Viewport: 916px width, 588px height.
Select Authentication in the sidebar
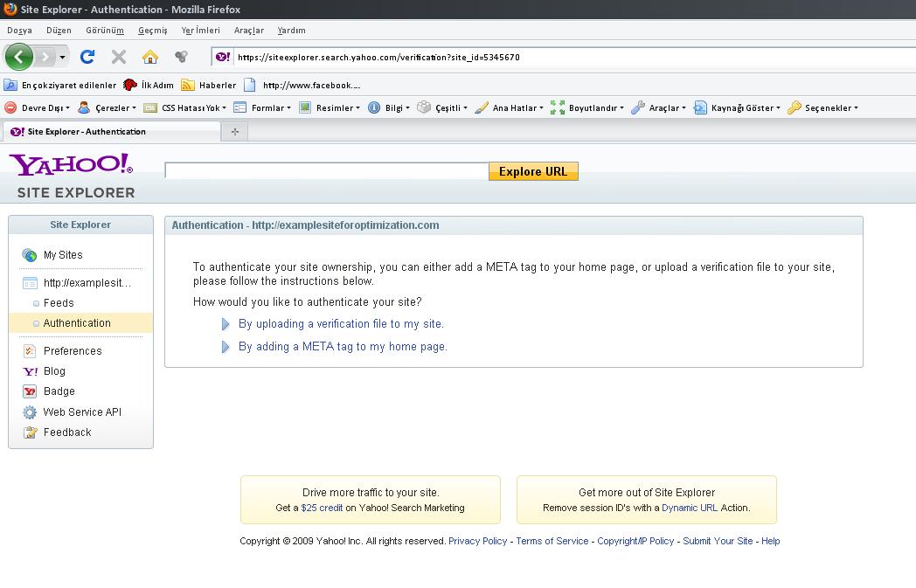click(x=77, y=323)
